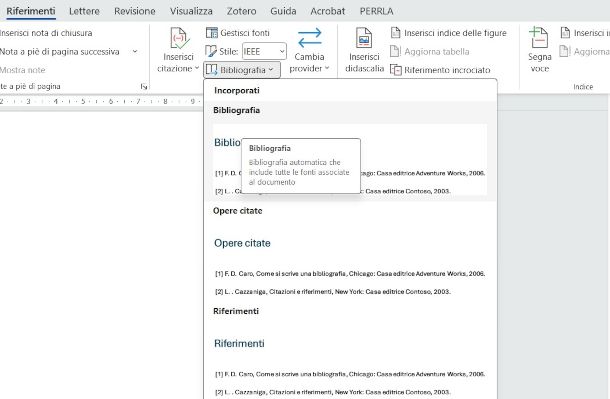Image resolution: width=610 pixels, height=399 pixels.
Task: Expand Cambia provider dropdown arrow
Action: coord(327,68)
